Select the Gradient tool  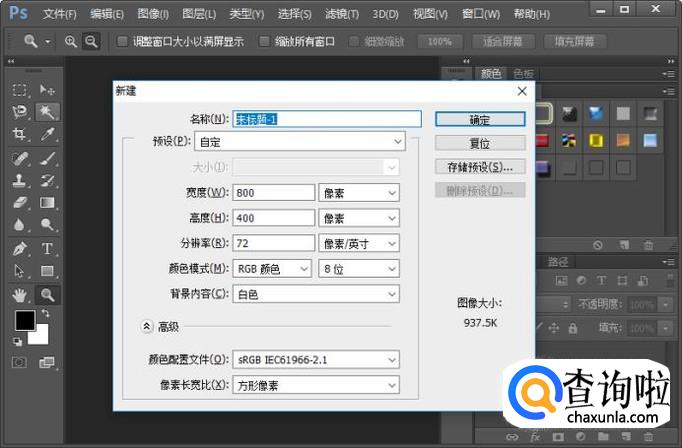click(47, 203)
